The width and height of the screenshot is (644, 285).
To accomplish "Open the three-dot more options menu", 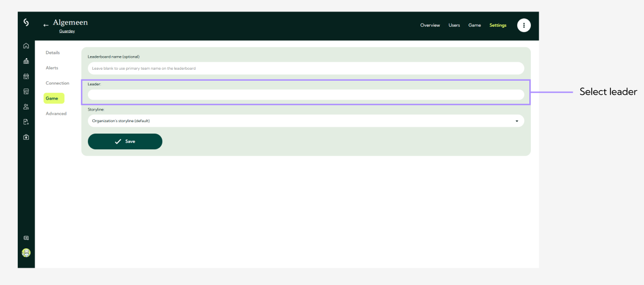I will coord(524,25).
